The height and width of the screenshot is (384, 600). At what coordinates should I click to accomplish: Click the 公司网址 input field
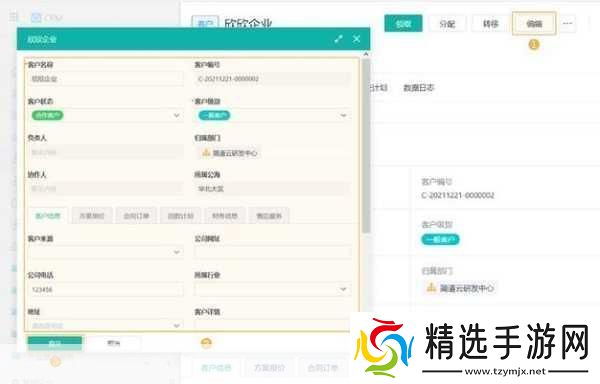272,252
